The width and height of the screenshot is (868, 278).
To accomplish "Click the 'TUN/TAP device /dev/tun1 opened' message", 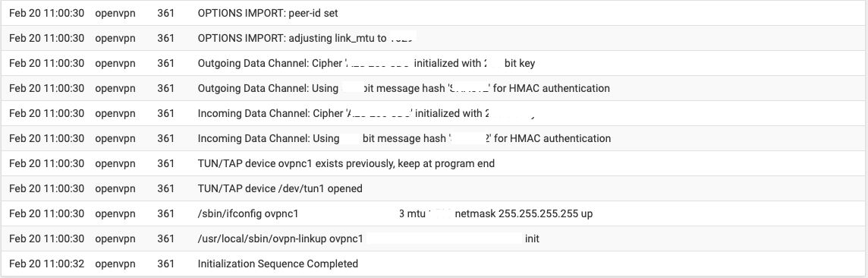I will click(279, 188).
